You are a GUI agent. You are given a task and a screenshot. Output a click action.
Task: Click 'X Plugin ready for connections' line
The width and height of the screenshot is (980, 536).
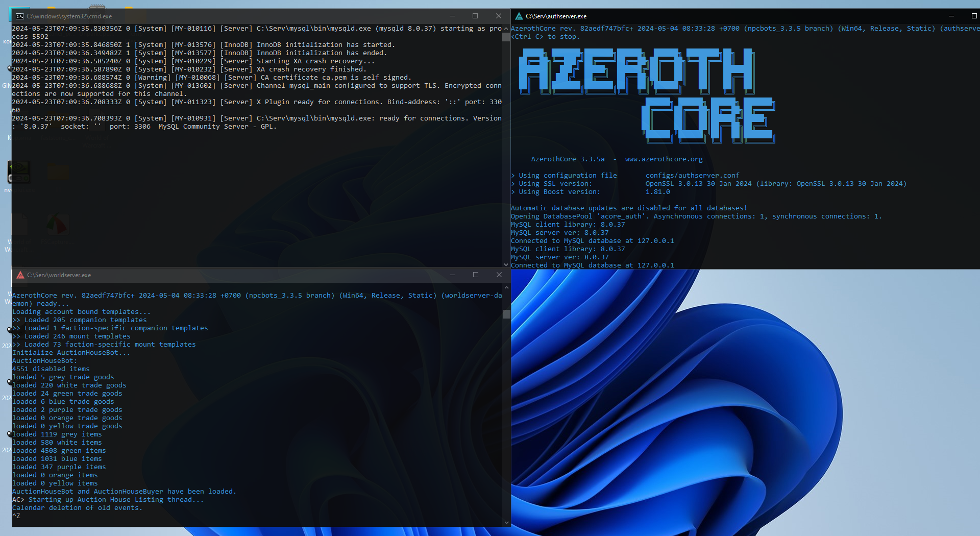point(257,106)
